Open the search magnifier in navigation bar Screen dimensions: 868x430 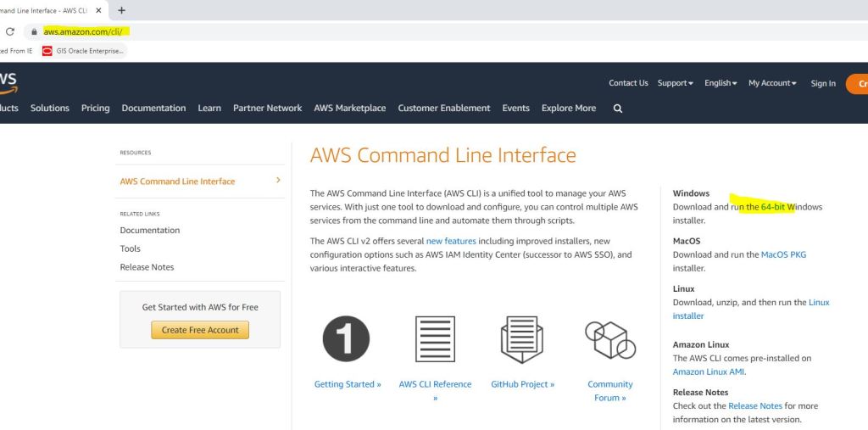coord(617,109)
